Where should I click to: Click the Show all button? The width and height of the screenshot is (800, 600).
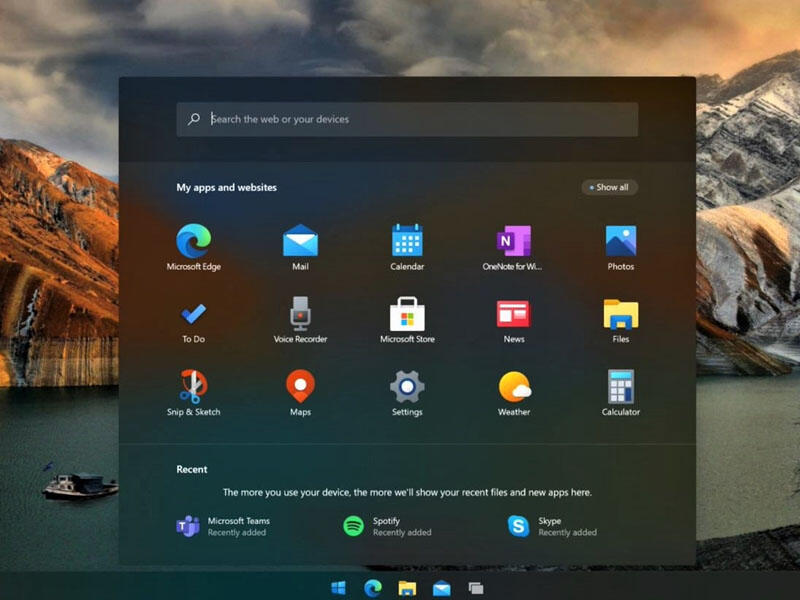[609, 187]
